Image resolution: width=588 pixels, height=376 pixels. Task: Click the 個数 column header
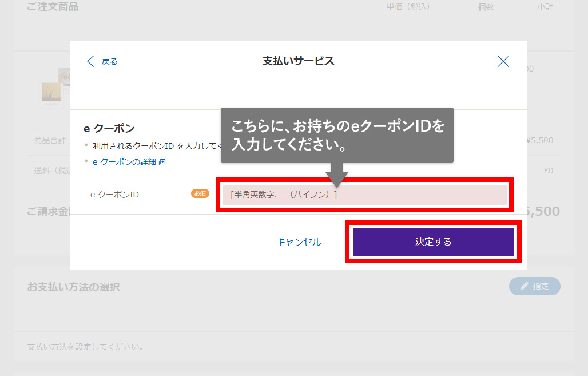486,7
